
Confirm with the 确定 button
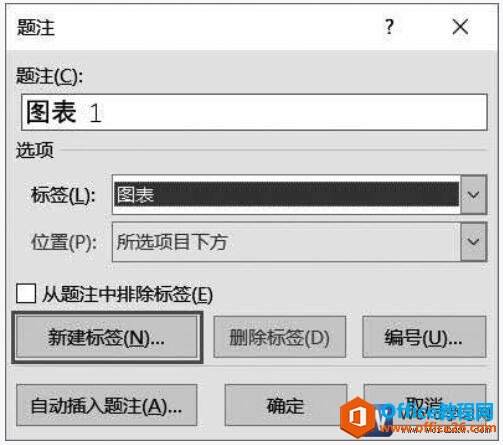[285, 405]
